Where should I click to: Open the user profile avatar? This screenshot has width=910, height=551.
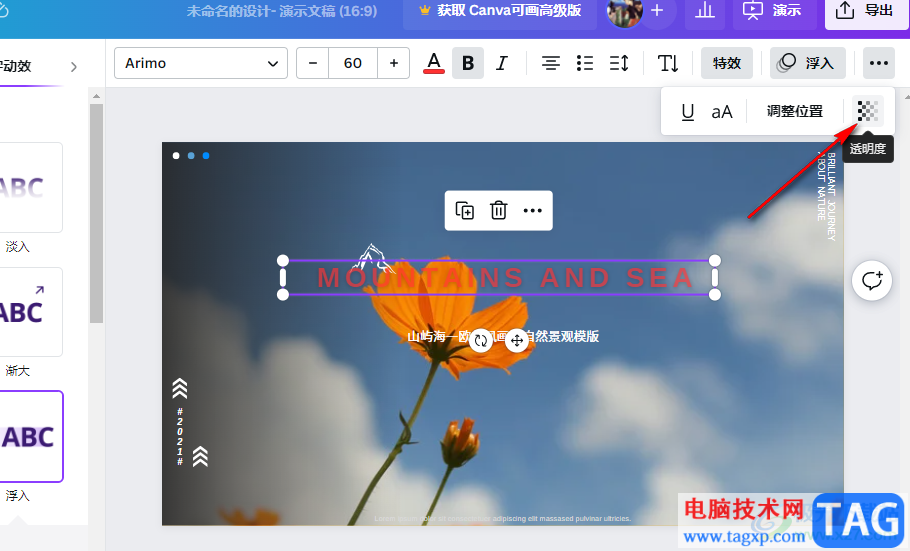tap(624, 12)
